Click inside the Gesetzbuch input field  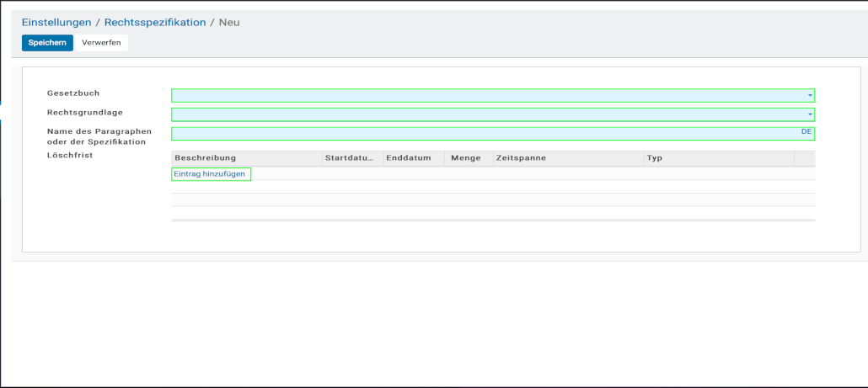coord(480,96)
